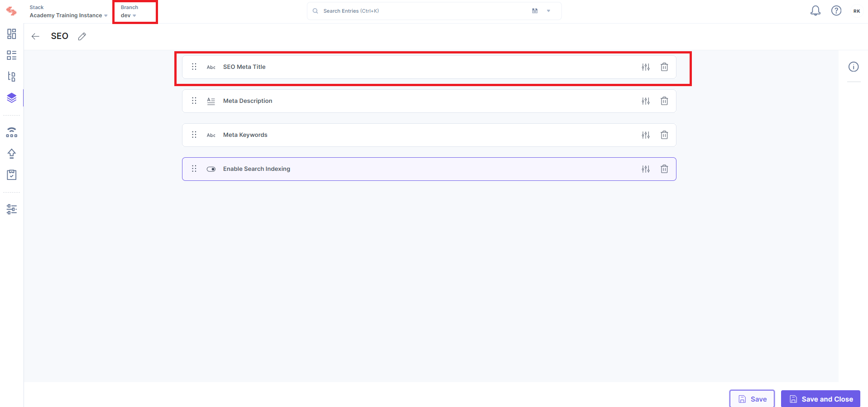Expand the Stack Academy Training Instance dropdown
Screen dimensions: 868x407
[68, 15]
